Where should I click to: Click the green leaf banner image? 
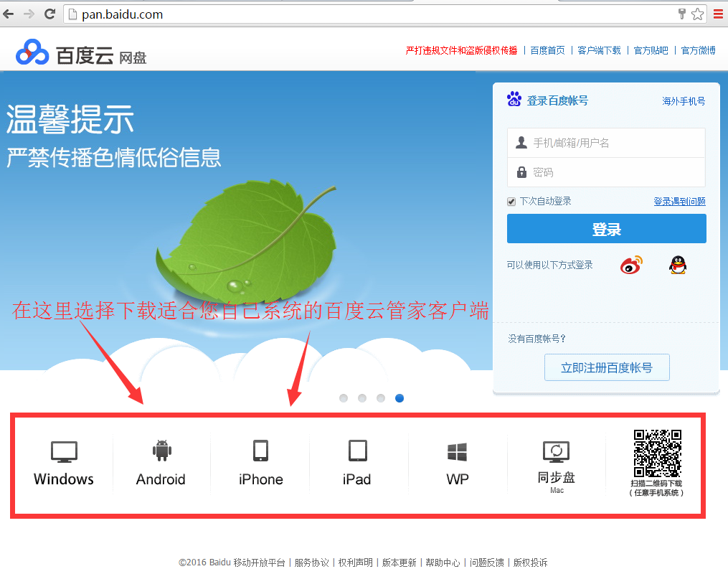[x=246, y=242]
